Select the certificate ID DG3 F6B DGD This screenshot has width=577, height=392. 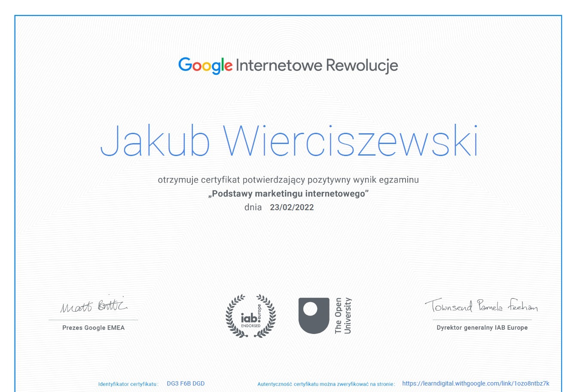pyautogui.click(x=186, y=383)
